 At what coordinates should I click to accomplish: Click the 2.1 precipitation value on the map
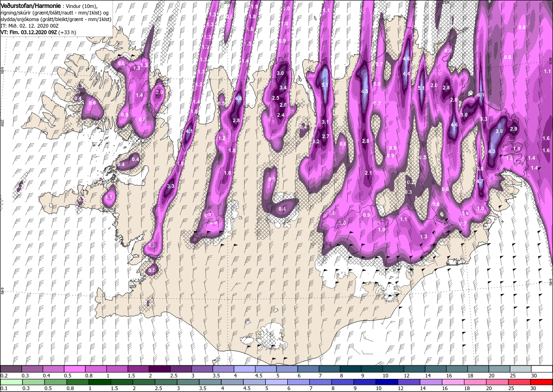[368, 173]
